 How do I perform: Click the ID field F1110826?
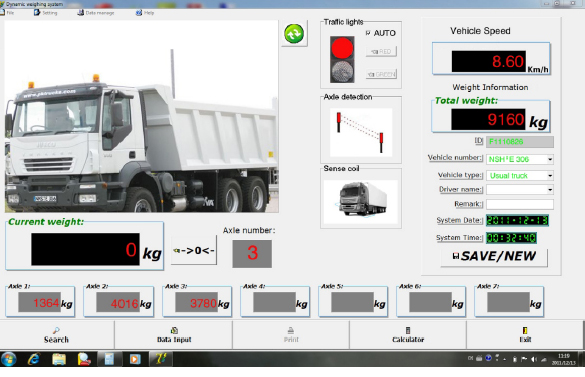(520, 142)
